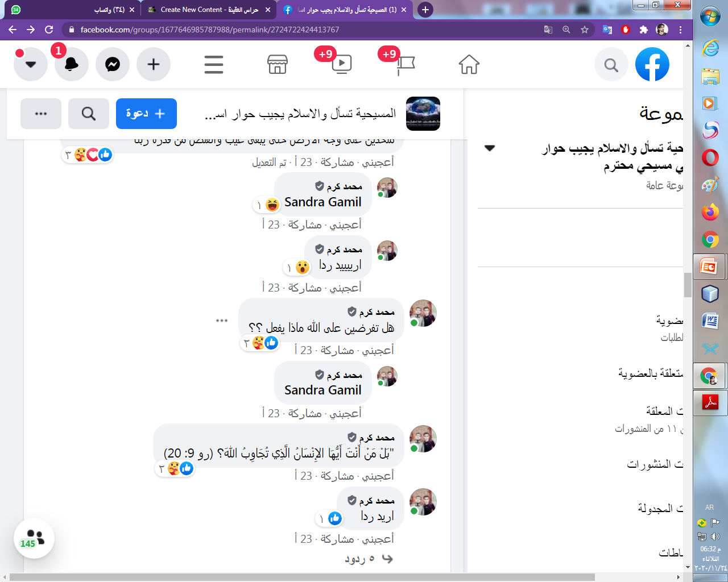The height and width of the screenshot is (582, 728).
Task: Open the new chat contacts bubble 145
Action: (34, 538)
